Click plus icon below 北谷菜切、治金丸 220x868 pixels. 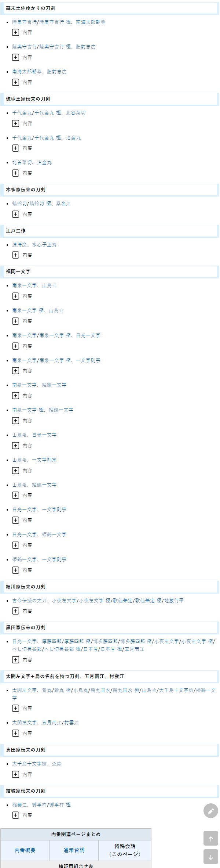[15, 173]
